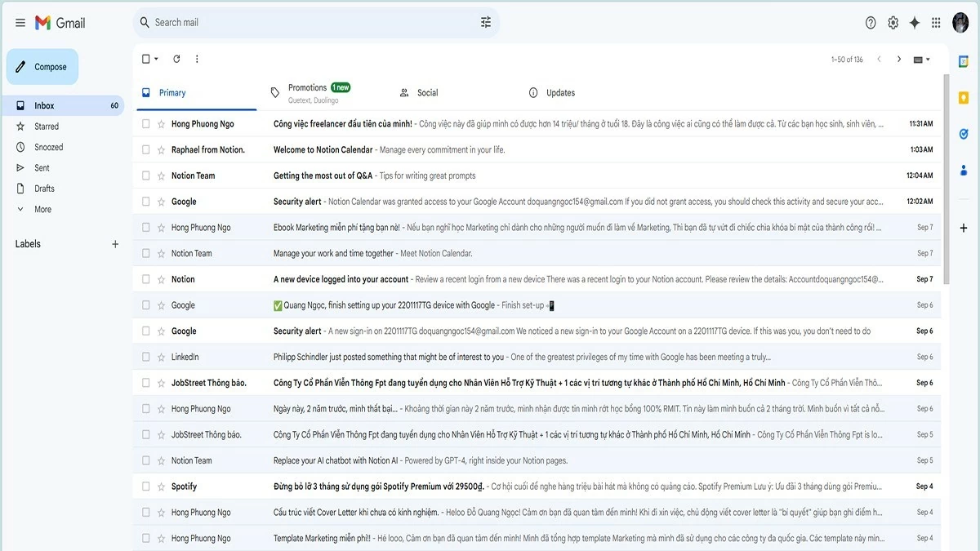Click the Compose button

[x=42, y=66]
